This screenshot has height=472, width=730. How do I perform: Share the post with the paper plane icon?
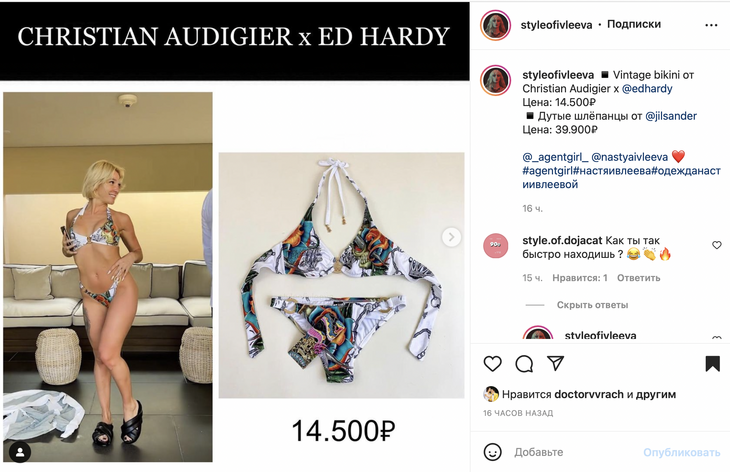[x=555, y=363]
